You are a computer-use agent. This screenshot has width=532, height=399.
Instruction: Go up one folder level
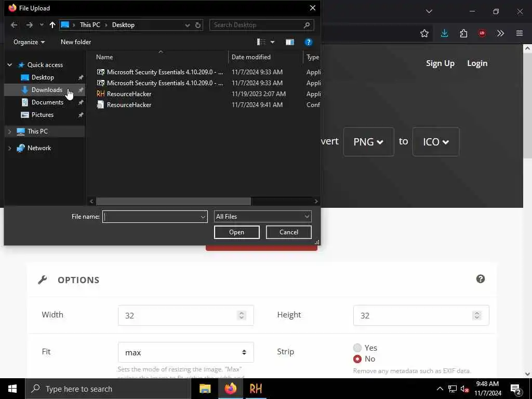(52, 25)
